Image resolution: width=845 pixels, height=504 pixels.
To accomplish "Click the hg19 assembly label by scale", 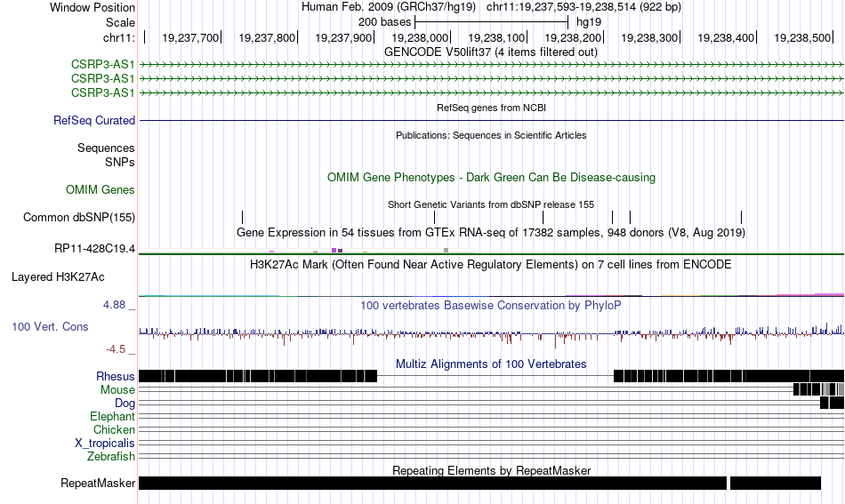I will point(589,22).
